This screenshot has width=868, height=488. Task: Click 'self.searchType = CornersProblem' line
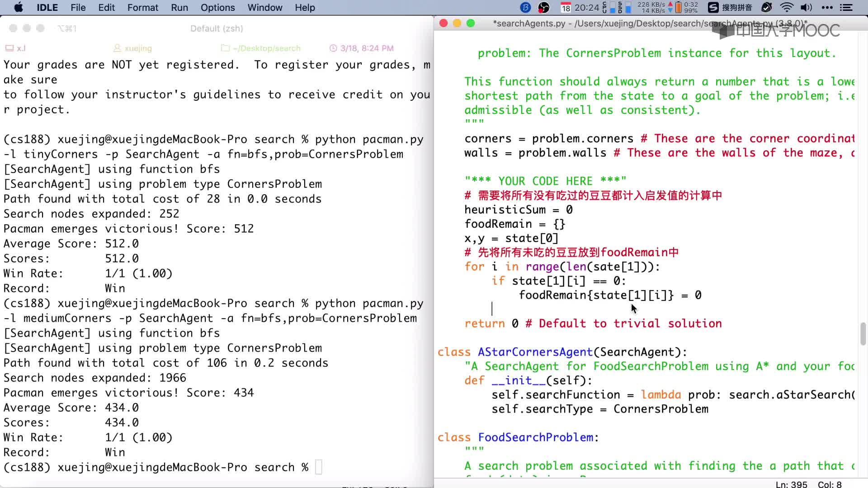[x=600, y=409]
